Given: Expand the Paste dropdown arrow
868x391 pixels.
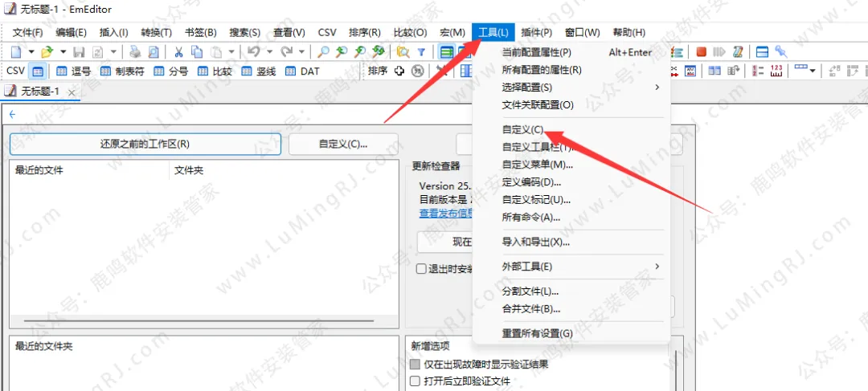Looking at the screenshot, I should tap(232, 52).
